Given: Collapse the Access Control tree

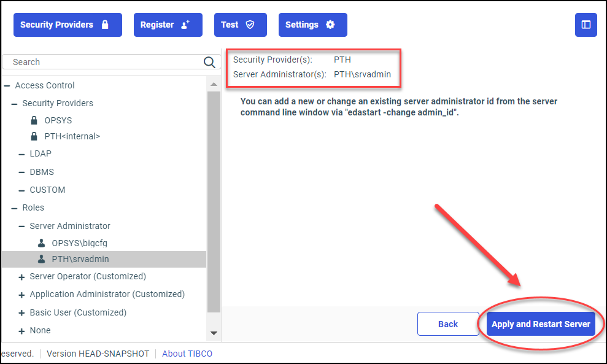Looking at the screenshot, I should point(6,85).
